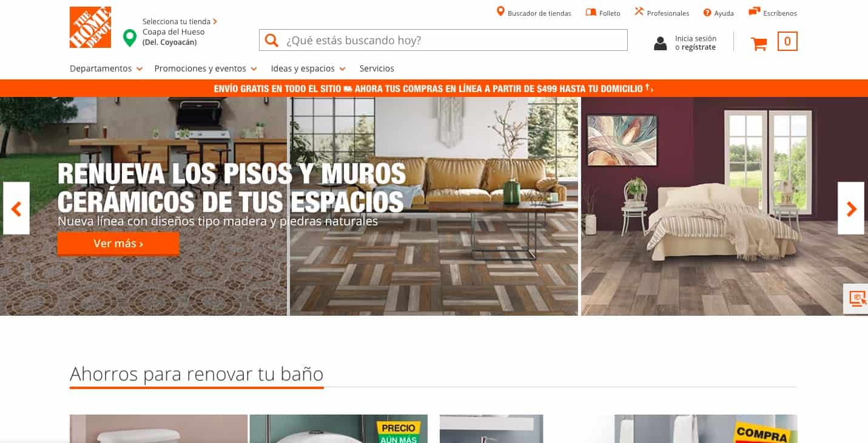Open the promo card with PRECIO AÚN MÁS badge
The height and width of the screenshot is (443, 868).
(338, 429)
